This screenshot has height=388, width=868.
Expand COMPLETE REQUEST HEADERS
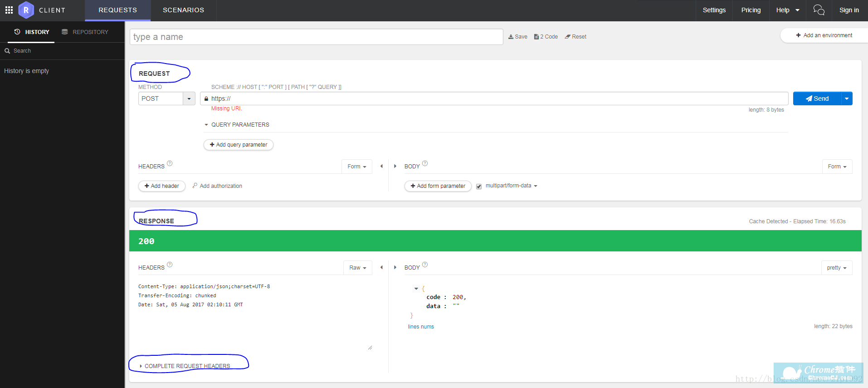pyautogui.click(x=185, y=366)
